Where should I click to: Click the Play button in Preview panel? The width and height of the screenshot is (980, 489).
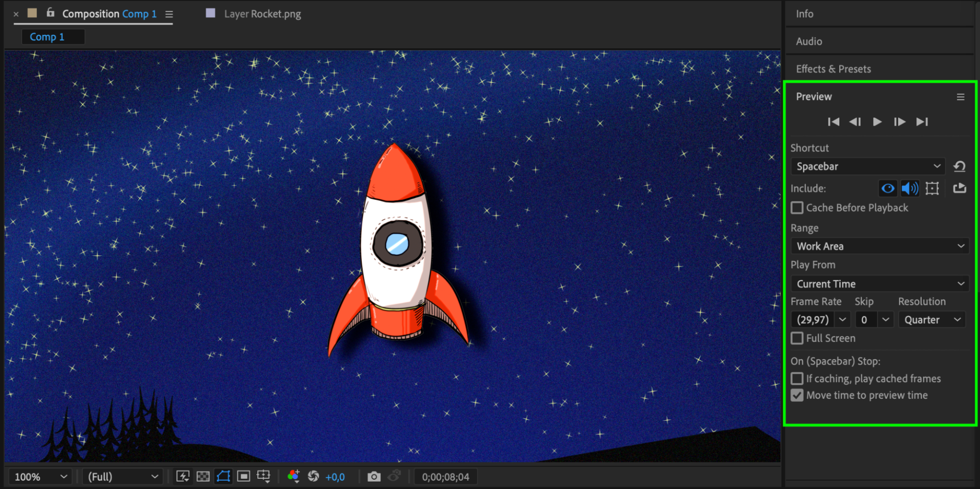(x=877, y=122)
